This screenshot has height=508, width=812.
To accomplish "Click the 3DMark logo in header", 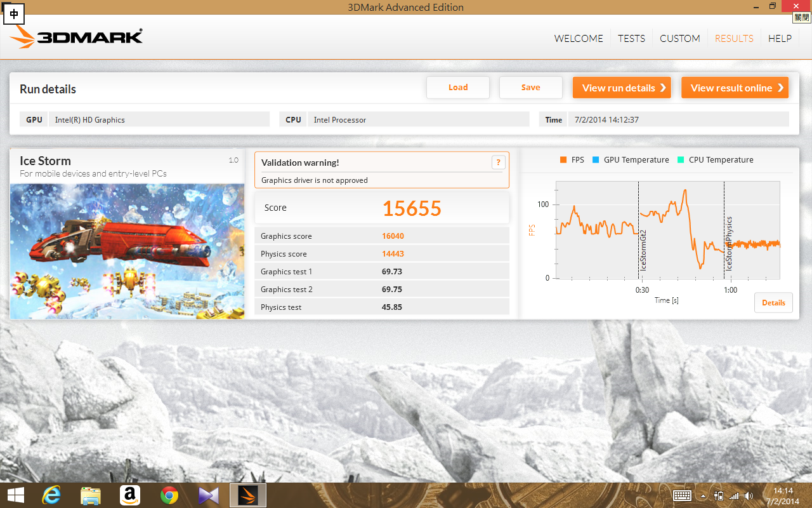I will [x=76, y=37].
